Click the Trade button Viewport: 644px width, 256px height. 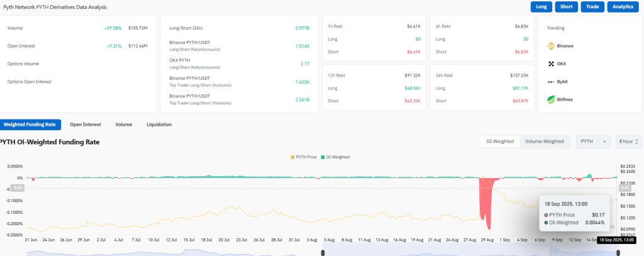point(592,7)
